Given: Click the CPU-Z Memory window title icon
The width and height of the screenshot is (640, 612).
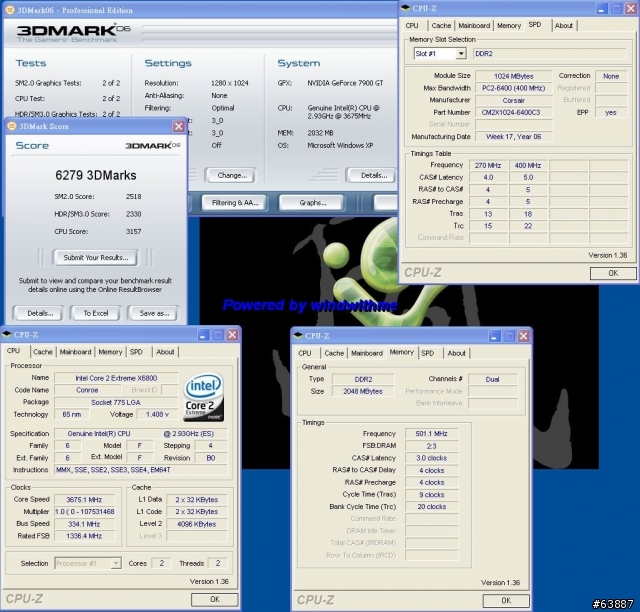Looking at the screenshot, I should pyautogui.click(x=298, y=336).
